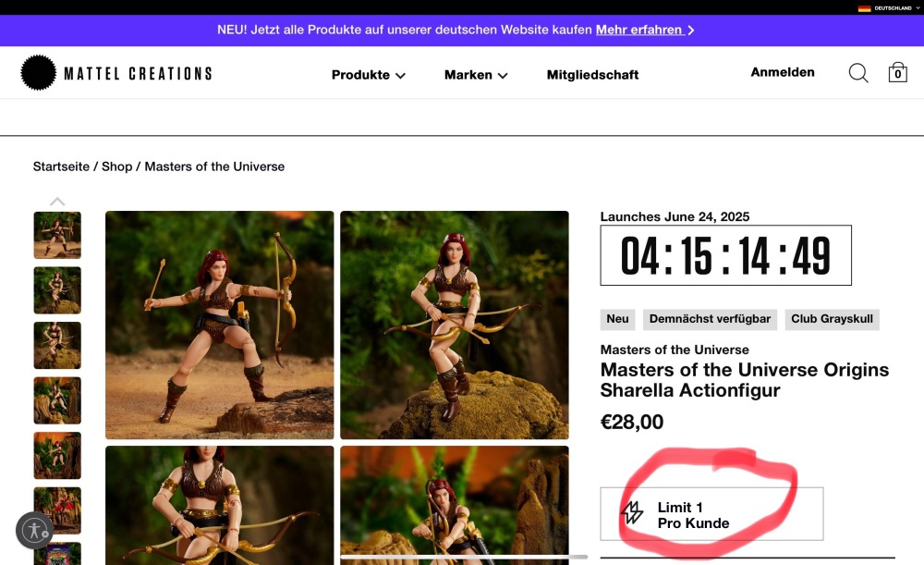Image resolution: width=924 pixels, height=565 pixels.
Task: Open Masters of the Universe breadcrumb link
Action: click(x=214, y=166)
